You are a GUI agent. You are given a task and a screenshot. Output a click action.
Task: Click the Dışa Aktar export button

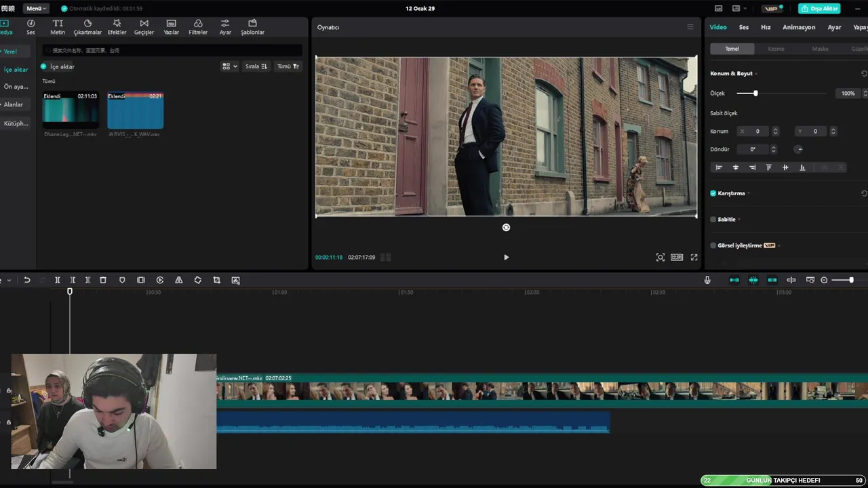click(820, 8)
